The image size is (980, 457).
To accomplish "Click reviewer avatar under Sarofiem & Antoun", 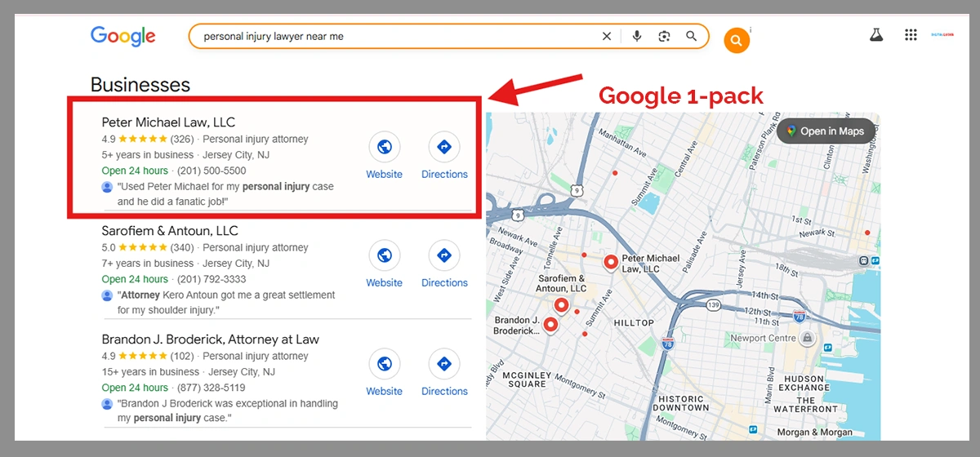I will (x=107, y=295).
